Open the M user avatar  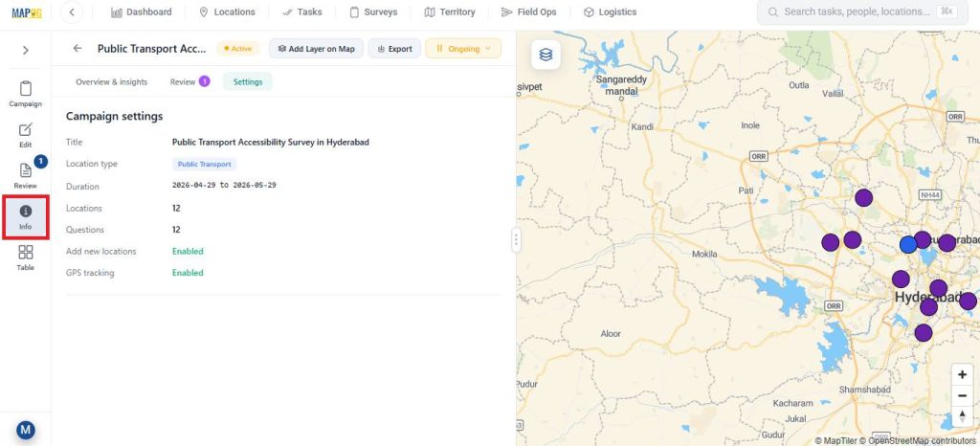[x=25, y=430]
